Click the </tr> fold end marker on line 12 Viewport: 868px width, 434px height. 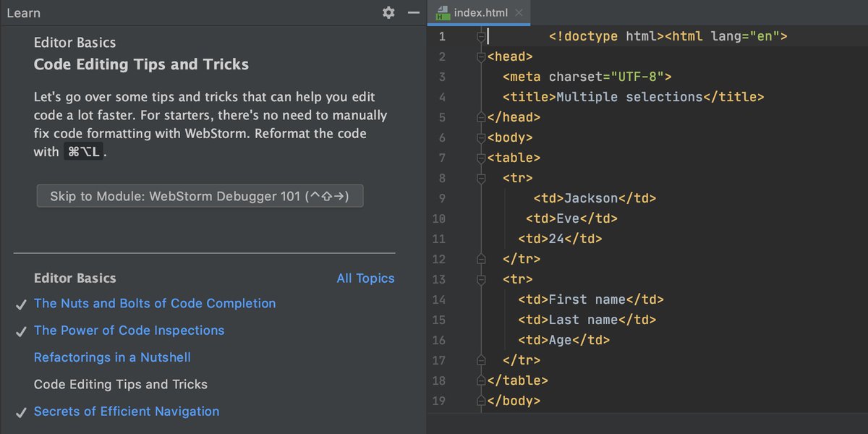point(480,259)
